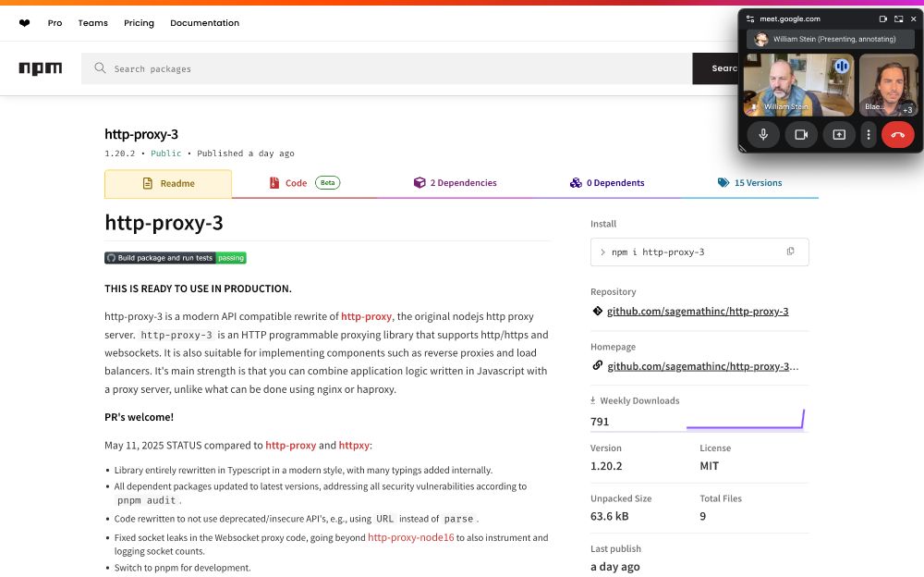Click the Public label under the package name

pos(165,153)
